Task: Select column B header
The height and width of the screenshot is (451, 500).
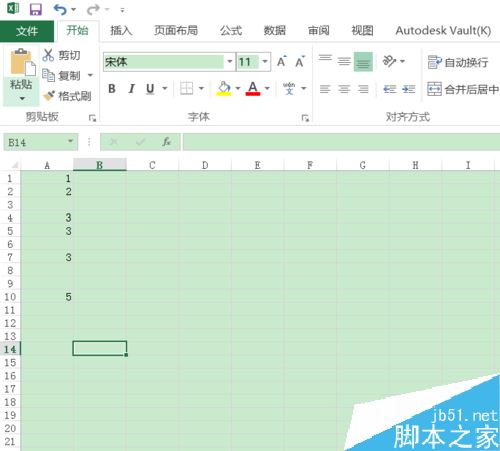Action: pos(100,165)
